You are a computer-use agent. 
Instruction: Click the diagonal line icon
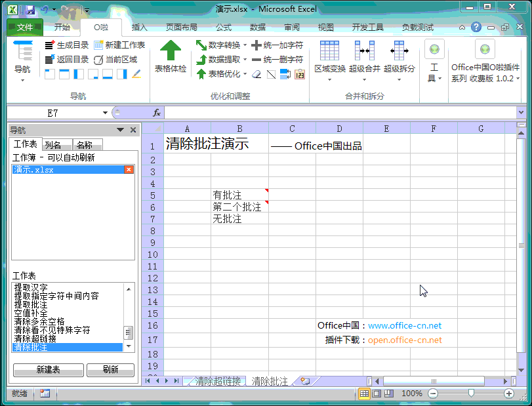point(271,74)
